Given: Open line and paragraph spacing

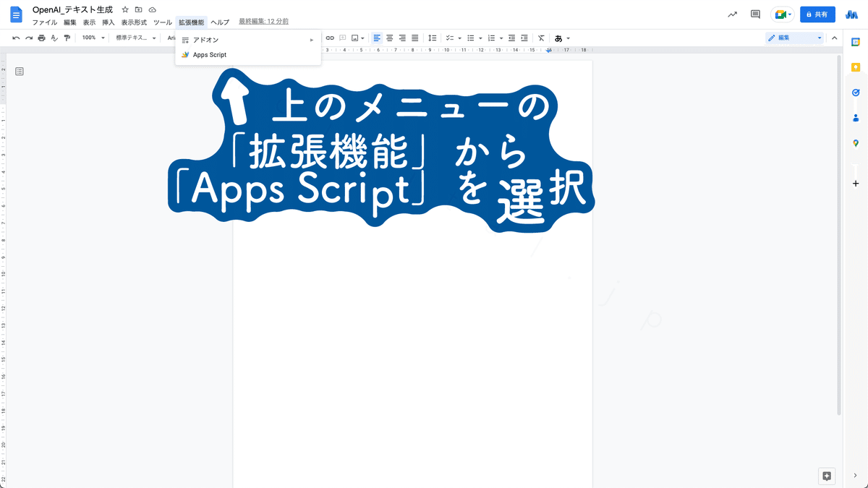Looking at the screenshot, I should click(x=432, y=38).
